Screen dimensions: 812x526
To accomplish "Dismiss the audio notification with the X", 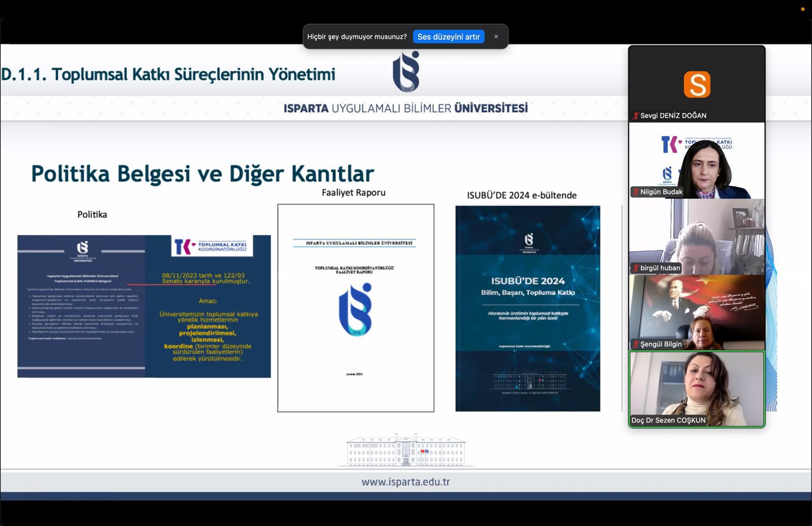I will 496,37.
